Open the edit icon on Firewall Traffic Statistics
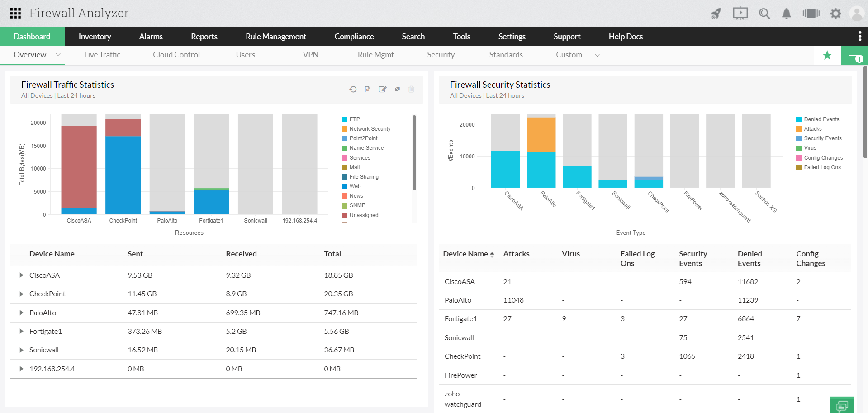868x413 pixels. (x=383, y=89)
